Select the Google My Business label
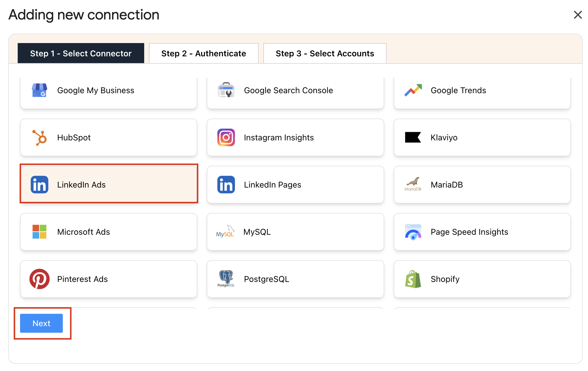 click(x=96, y=90)
